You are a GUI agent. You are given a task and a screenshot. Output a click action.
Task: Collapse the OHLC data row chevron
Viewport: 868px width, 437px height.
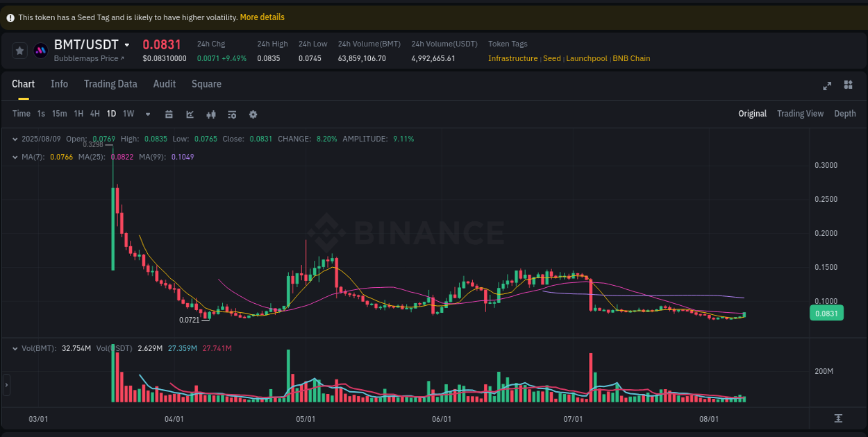coord(15,139)
